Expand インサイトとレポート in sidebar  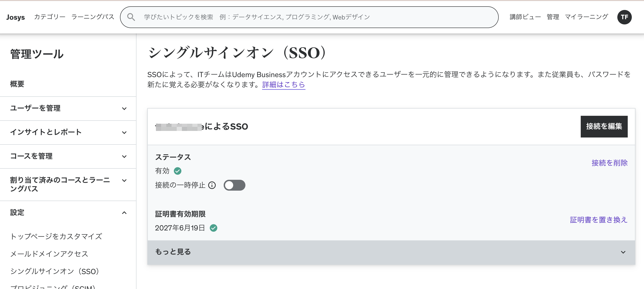(68, 132)
